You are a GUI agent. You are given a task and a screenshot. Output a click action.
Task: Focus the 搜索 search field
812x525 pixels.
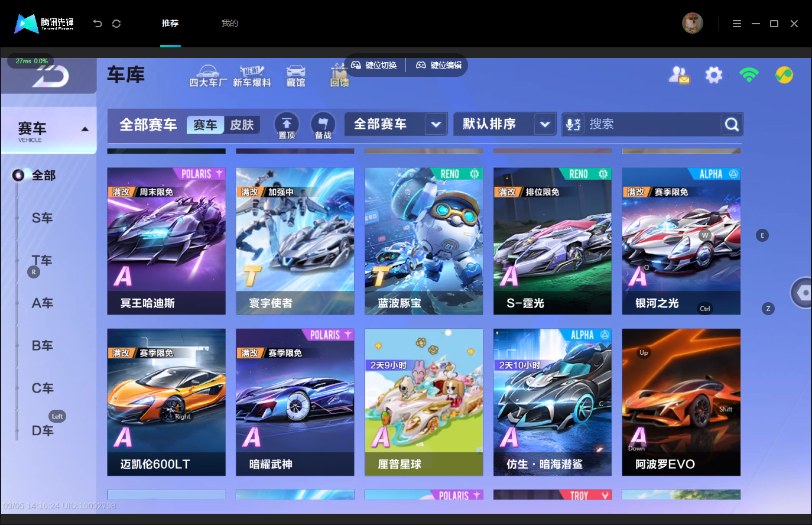coord(652,124)
